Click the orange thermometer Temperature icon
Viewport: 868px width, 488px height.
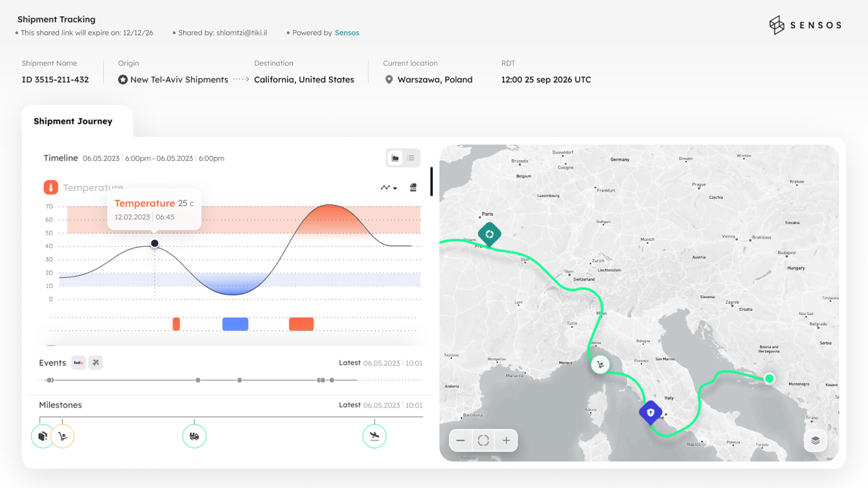51,187
